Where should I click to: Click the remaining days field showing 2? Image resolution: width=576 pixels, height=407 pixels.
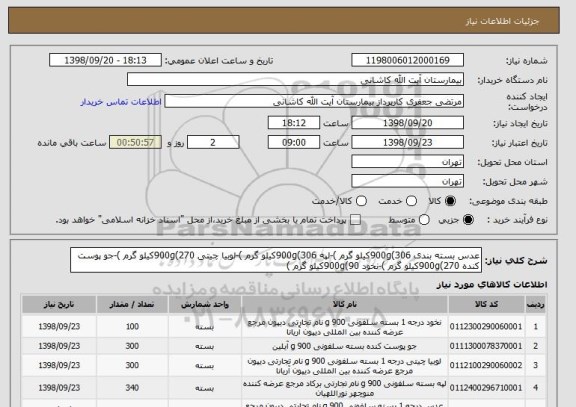click(213, 142)
